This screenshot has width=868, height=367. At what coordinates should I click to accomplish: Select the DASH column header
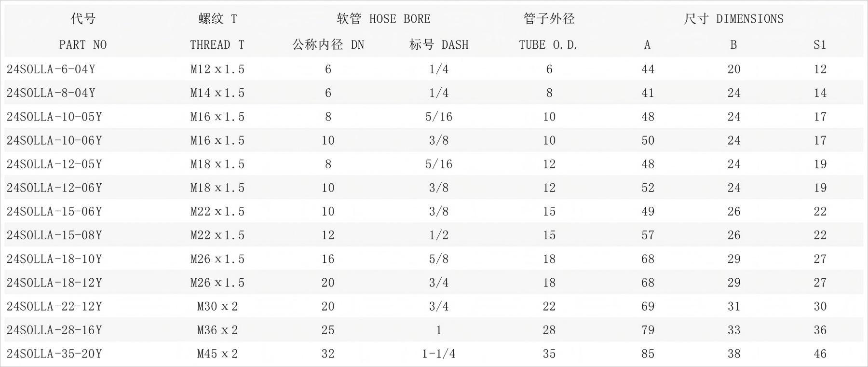click(439, 45)
